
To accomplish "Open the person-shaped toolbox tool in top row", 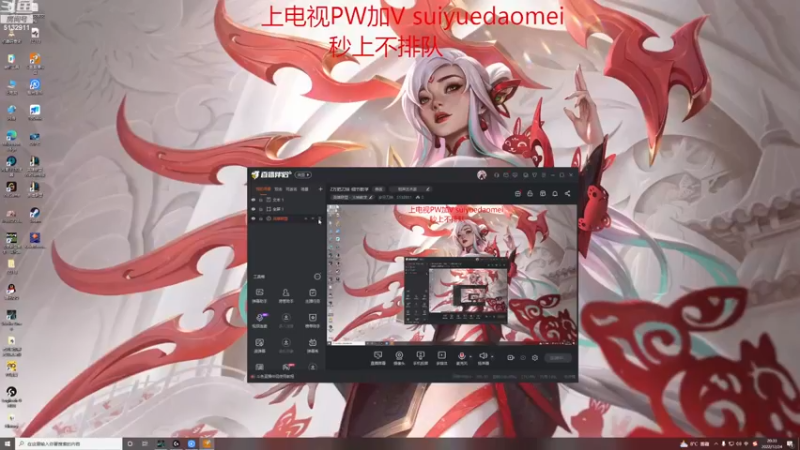I will [286, 295].
